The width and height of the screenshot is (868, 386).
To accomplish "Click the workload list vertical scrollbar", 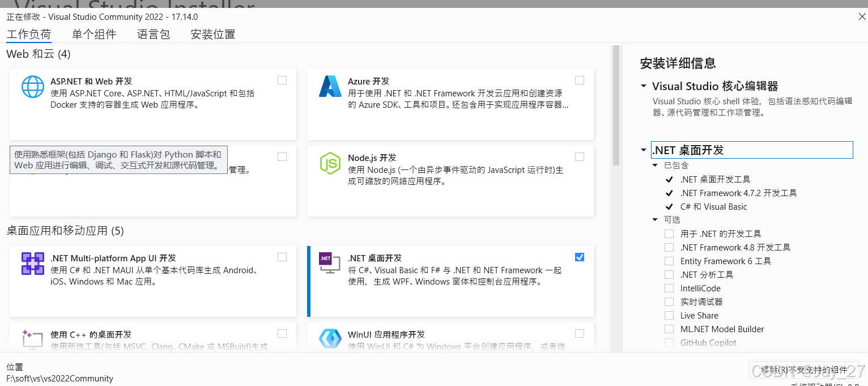I will (x=616, y=105).
